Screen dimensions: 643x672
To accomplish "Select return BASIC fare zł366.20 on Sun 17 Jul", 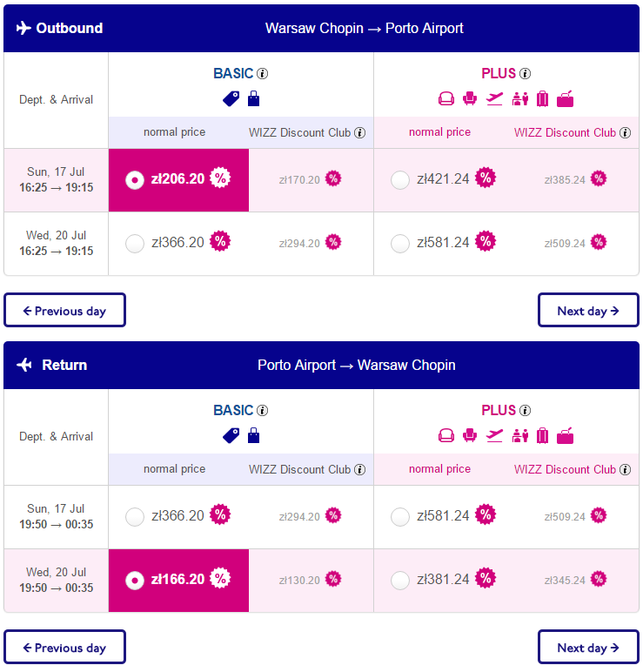I will [x=135, y=517].
